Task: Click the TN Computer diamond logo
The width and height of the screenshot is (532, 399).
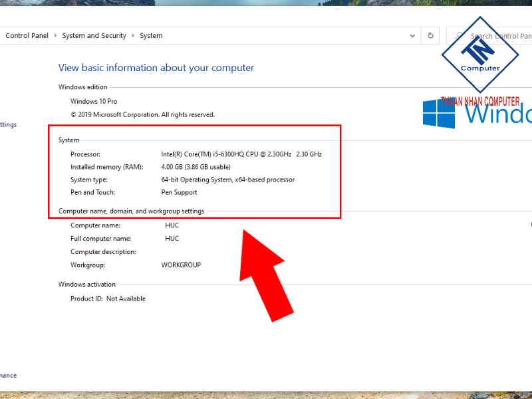Action: 480,55
